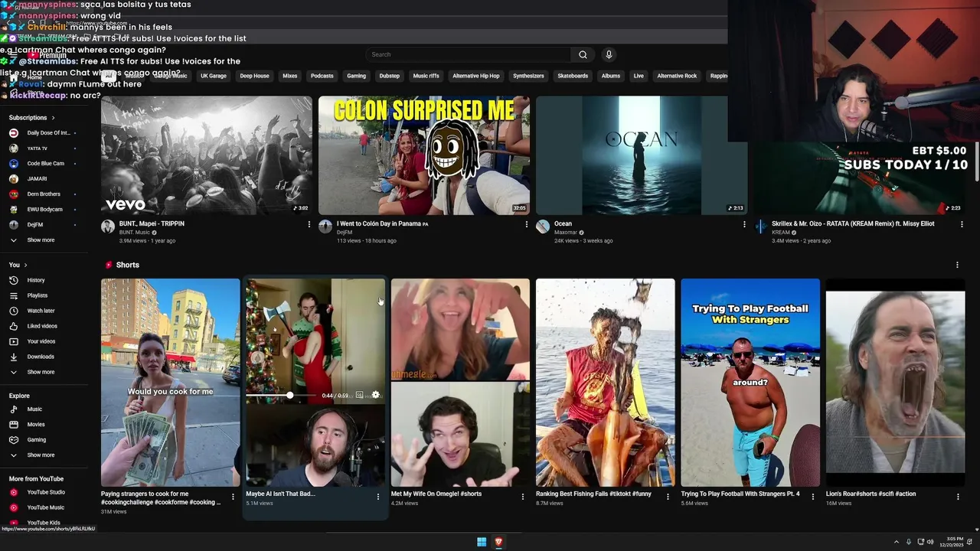This screenshot has width=980, height=551.
Task: Open the Subscriptions section heading
Action: click(x=31, y=118)
